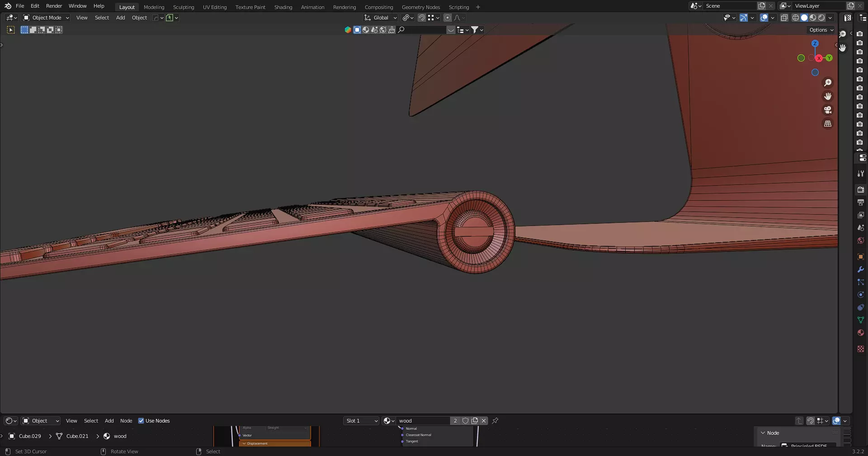
Task: Open the Slot 1 material slot dropdown
Action: (x=361, y=421)
